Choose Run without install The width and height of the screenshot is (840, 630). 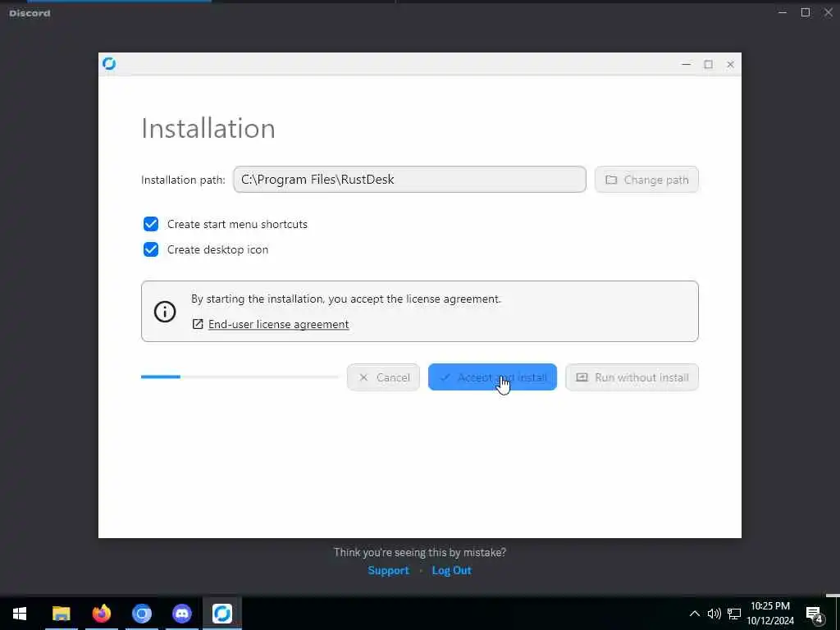632,377
